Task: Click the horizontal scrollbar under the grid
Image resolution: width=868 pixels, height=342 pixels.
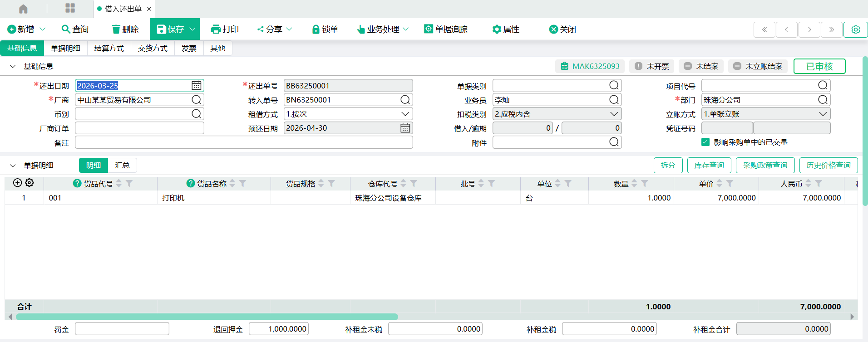Action: [x=207, y=317]
